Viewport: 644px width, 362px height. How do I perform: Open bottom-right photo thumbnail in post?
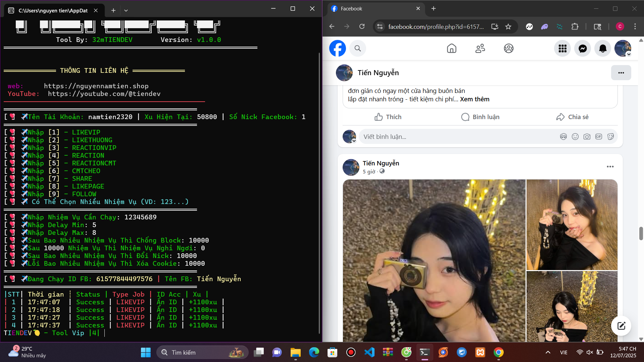tap(572, 307)
